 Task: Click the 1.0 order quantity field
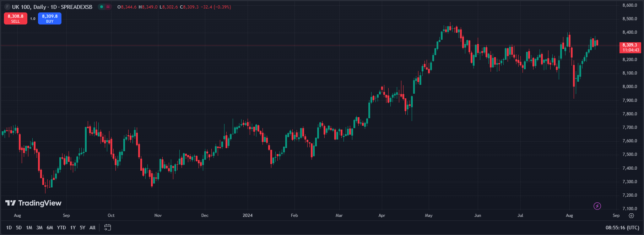coord(33,18)
